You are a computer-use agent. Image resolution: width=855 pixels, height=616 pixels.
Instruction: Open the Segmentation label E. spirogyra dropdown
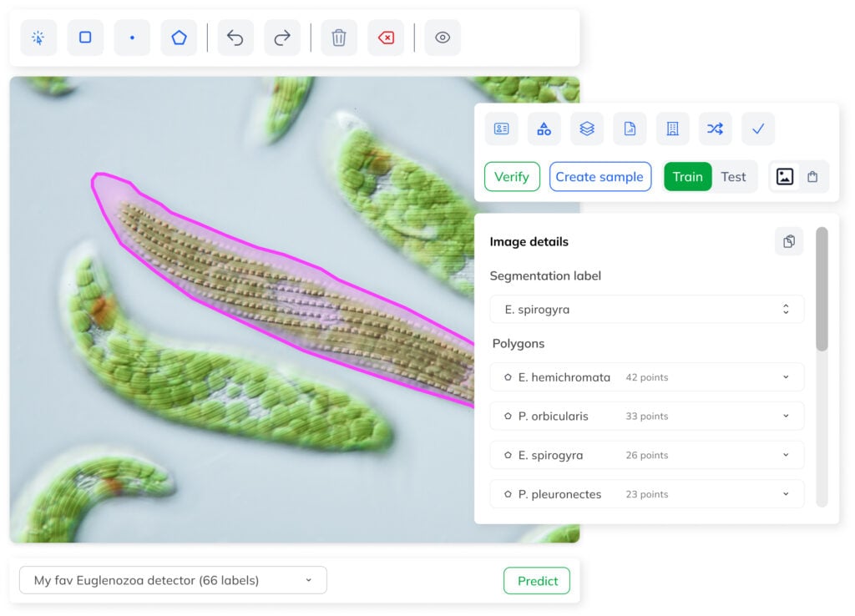pos(647,309)
